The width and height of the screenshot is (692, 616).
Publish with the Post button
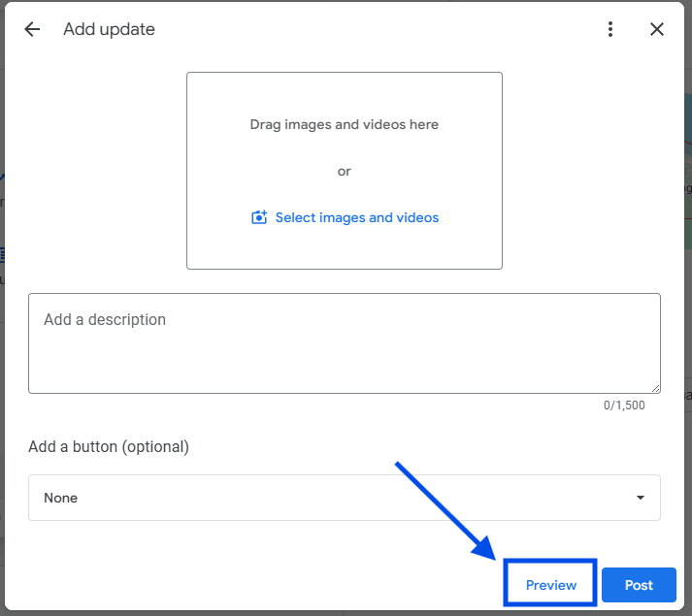pos(639,585)
